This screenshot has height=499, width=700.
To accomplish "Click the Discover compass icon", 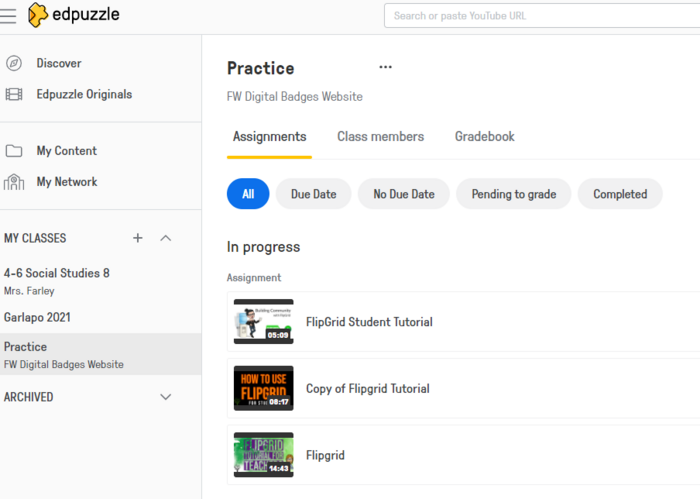I will coord(14,63).
